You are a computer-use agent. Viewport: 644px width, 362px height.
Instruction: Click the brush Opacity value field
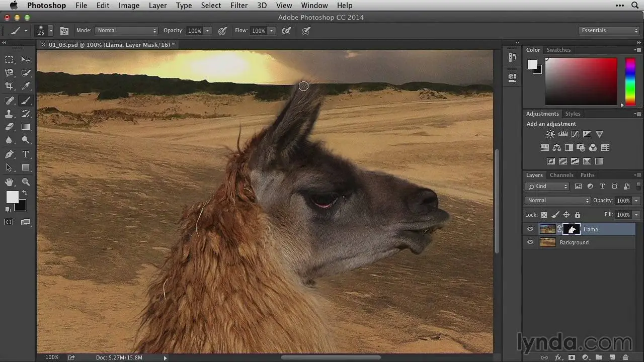pyautogui.click(x=194, y=31)
